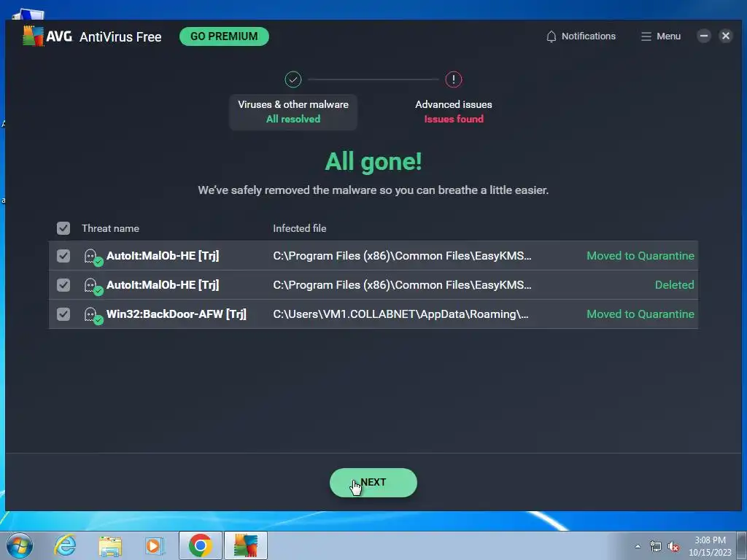Click Win32:BackDoor-AFW [Trj] threat name
Screen dimensions: 747x560
coord(177,314)
